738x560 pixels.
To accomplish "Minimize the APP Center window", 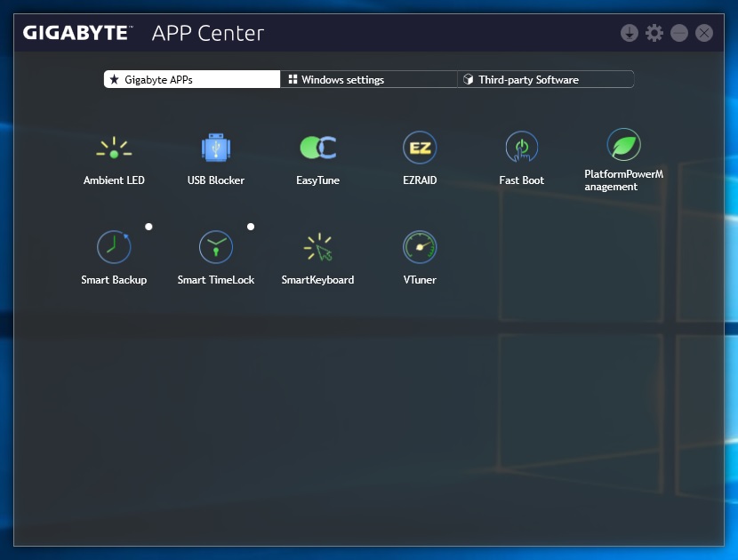I will pyautogui.click(x=679, y=33).
